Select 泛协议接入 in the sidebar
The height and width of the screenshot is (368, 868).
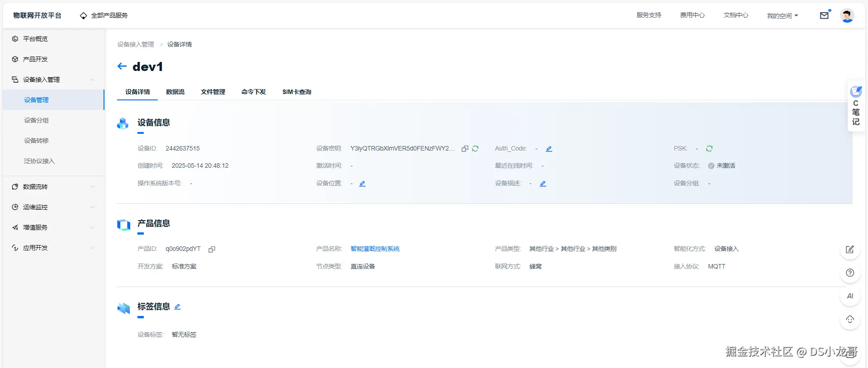coord(53,161)
